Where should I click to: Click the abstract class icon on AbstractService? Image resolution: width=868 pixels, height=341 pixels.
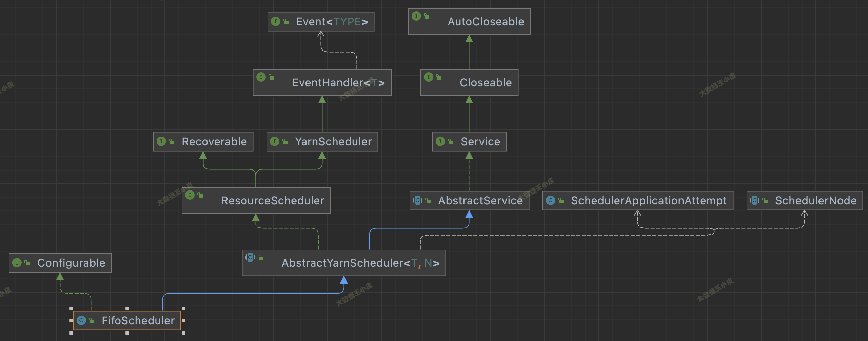418,200
